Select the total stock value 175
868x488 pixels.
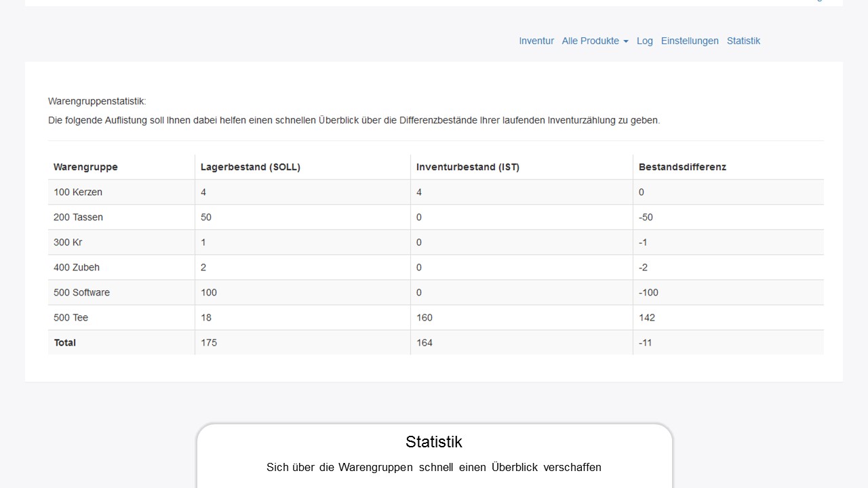(x=209, y=342)
